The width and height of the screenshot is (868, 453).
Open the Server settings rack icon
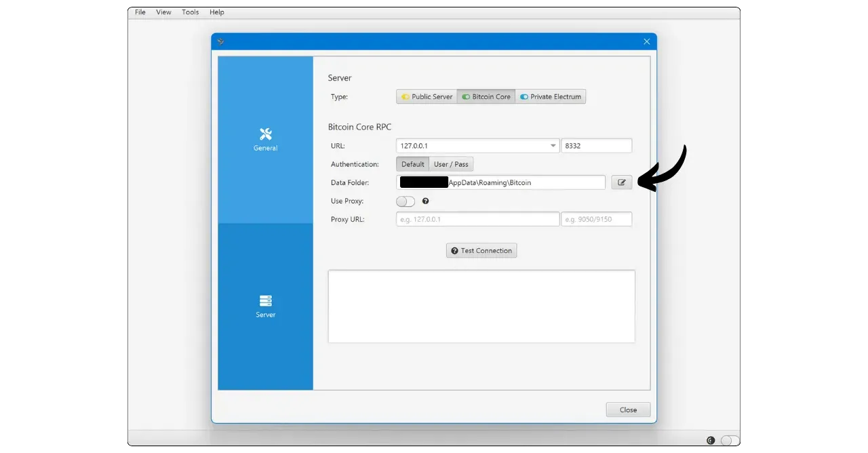pos(265,300)
